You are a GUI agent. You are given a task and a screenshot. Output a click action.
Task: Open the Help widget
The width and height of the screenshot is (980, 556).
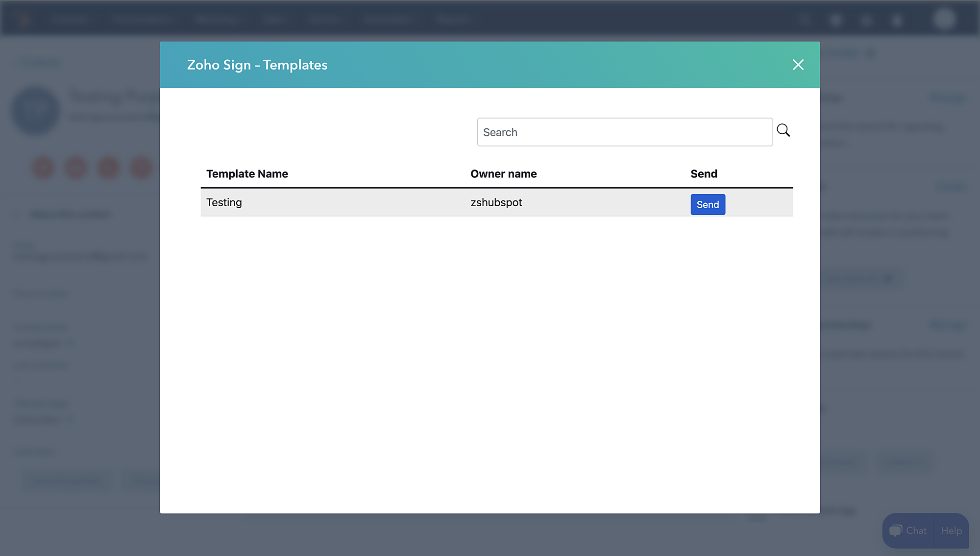click(951, 531)
